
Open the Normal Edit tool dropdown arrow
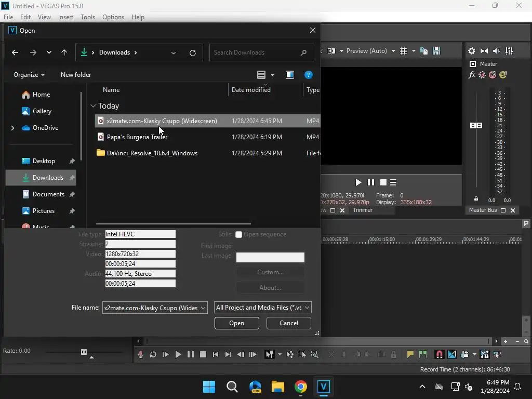click(280, 354)
